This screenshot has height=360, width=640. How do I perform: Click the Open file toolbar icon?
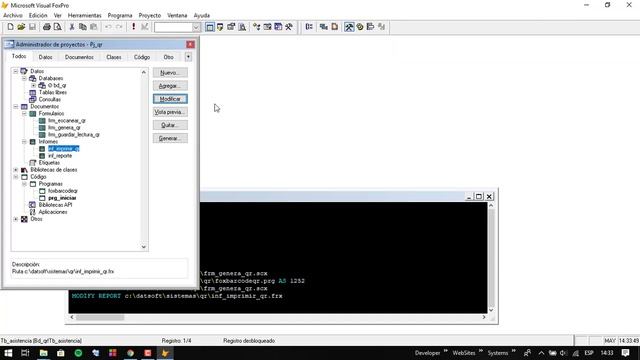[21, 27]
